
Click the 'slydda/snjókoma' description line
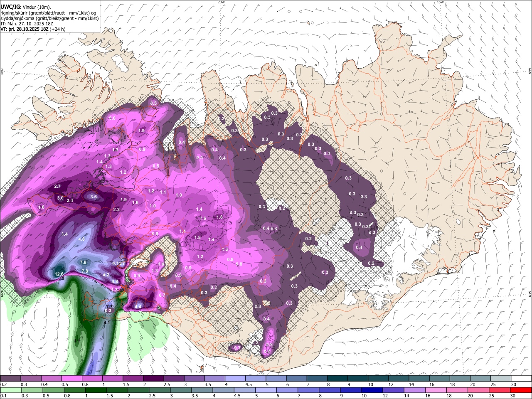pyautogui.click(x=49, y=18)
